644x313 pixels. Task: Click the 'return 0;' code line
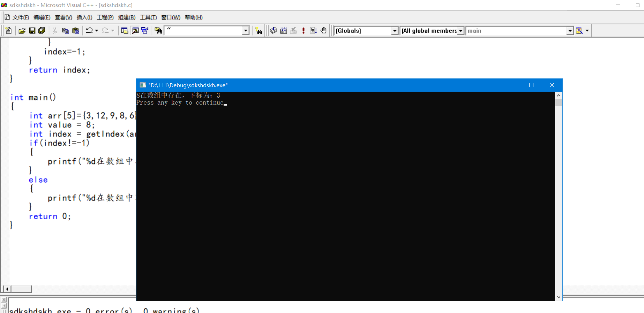(50, 216)
